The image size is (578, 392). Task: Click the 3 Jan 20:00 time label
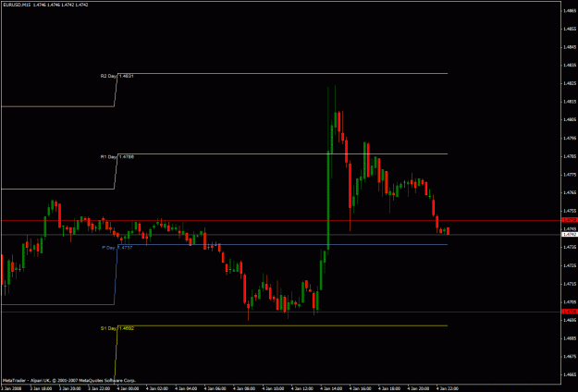coord(69,388)
